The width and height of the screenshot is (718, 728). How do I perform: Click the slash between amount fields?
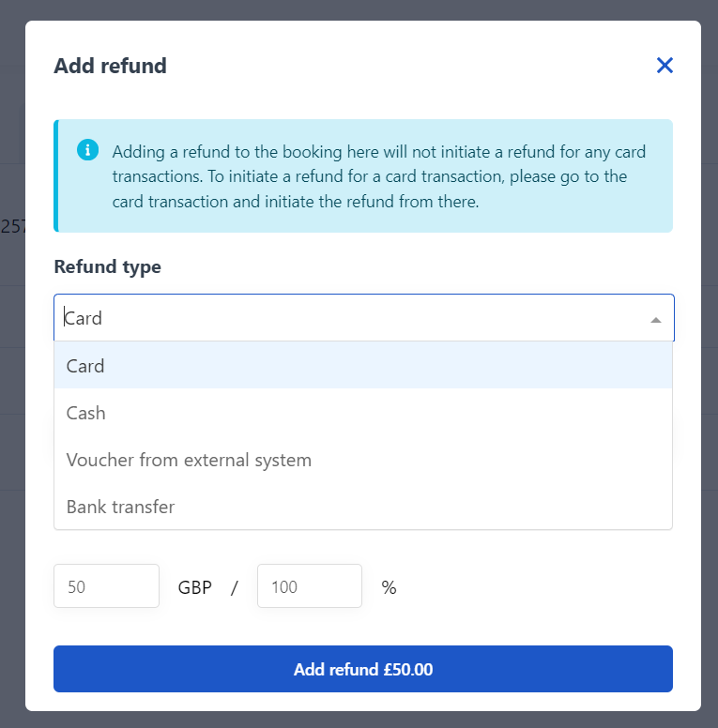(235, 588)
